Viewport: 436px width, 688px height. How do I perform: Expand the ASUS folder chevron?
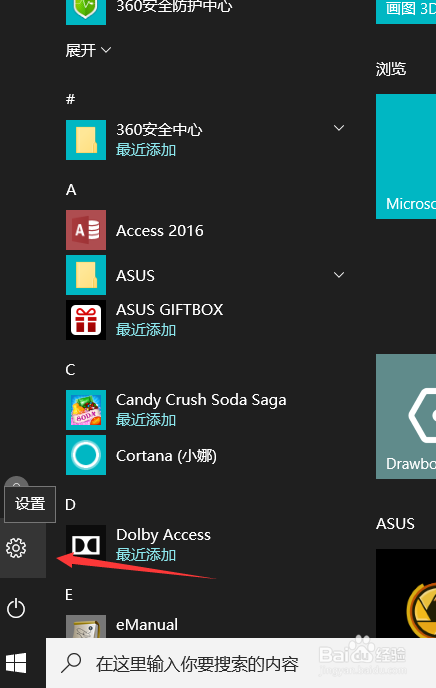tap(339, 275)
